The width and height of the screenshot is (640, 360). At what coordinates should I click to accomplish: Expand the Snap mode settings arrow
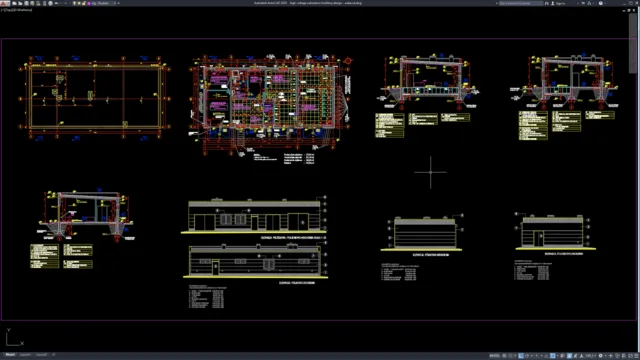pos(515,356)
